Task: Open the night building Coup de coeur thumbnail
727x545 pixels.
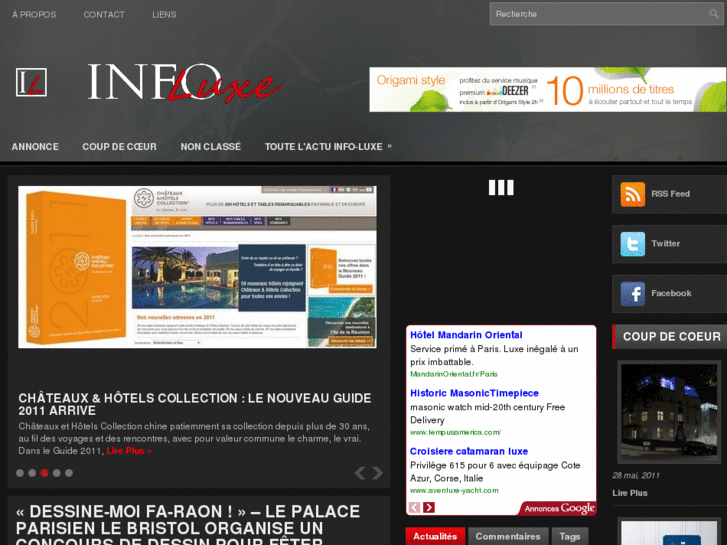Action: pos(669,412)
